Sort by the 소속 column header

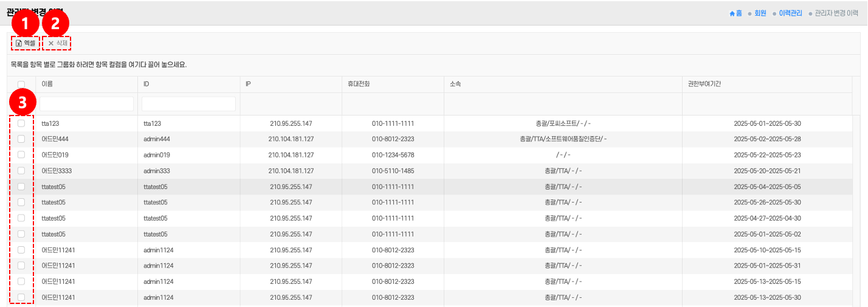pyautogui.click(x=455, y=84)
